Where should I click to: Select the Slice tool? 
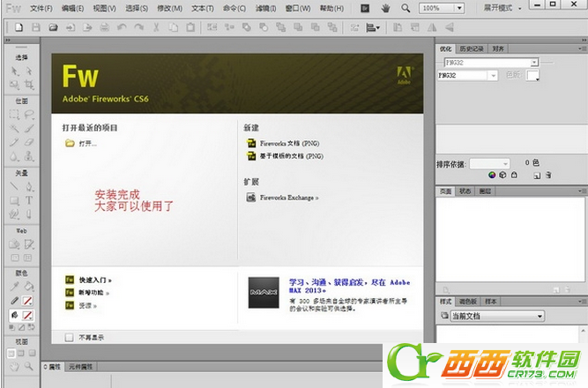[x=29, y=244]
